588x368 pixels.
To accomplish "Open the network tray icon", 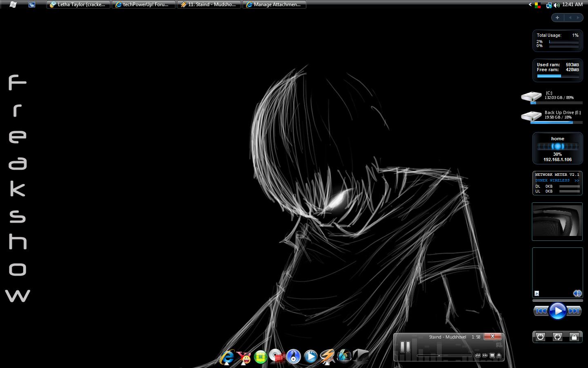I will click(549, 5).
